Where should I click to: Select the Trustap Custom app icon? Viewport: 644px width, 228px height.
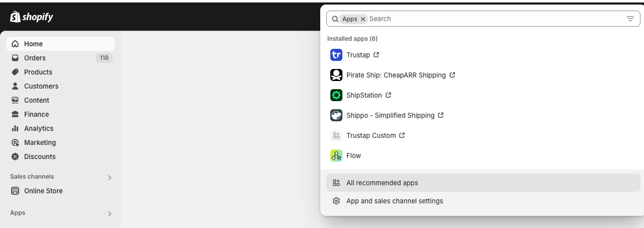[336, 135]
